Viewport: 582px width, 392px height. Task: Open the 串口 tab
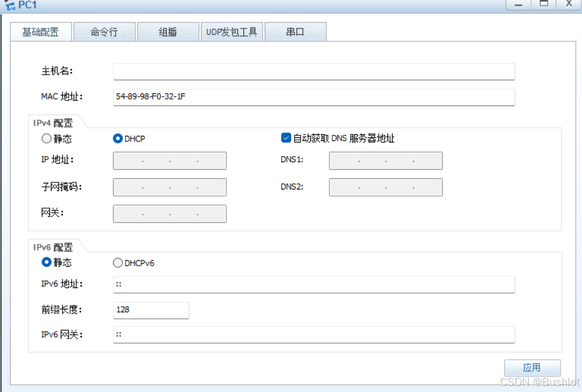pos(296,32)
